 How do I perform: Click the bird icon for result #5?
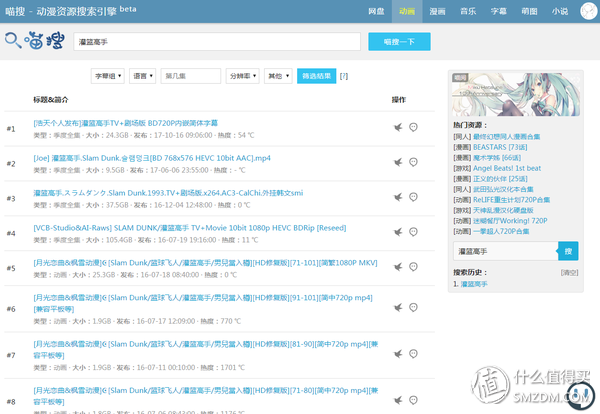tap(398, 268)
